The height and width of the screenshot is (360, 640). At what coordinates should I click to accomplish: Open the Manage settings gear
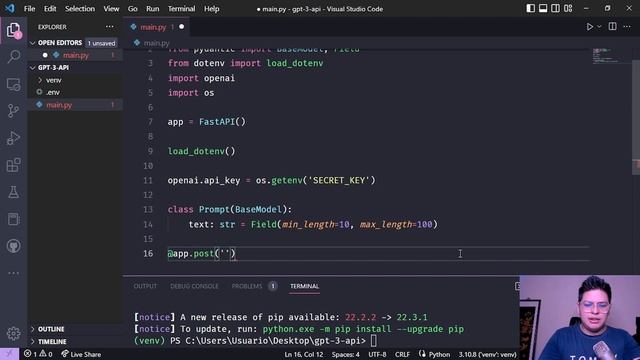pyautogui.click(x=13, y=333)
